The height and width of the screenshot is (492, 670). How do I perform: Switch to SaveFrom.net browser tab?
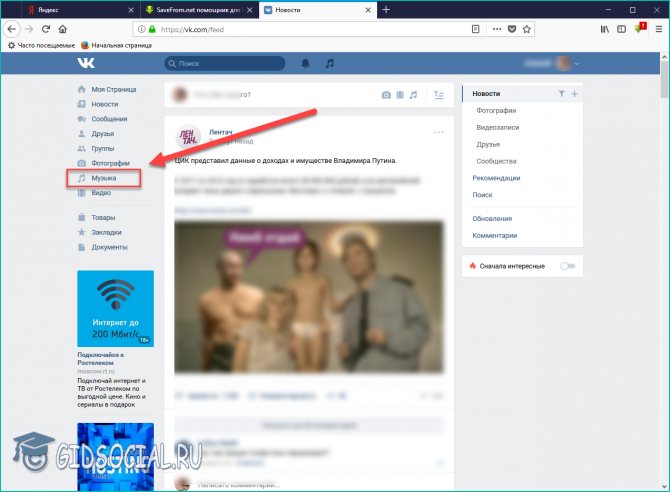point(199,9)
